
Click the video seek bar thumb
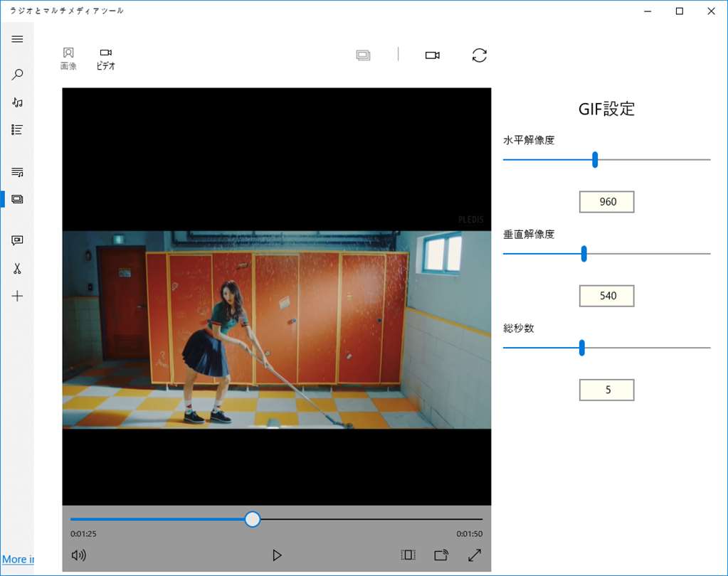pyautogui.click(x=253, y=519)
